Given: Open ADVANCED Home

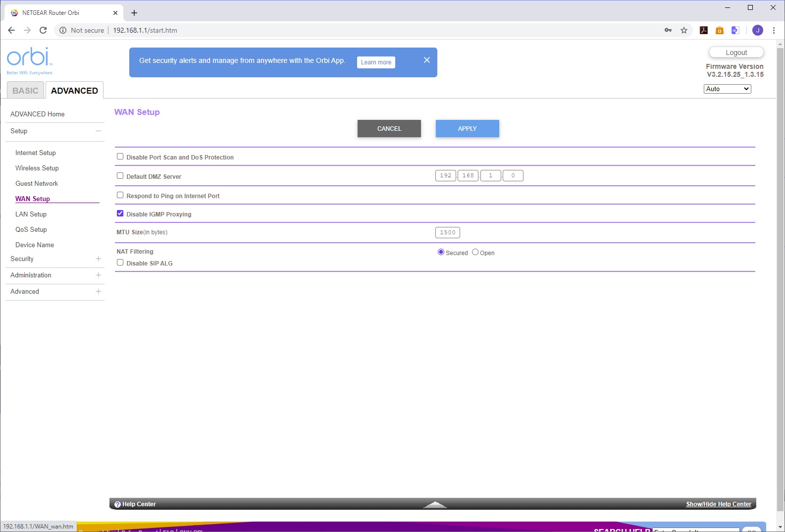Looking at the screenshot, I should (x=38, y=114).
